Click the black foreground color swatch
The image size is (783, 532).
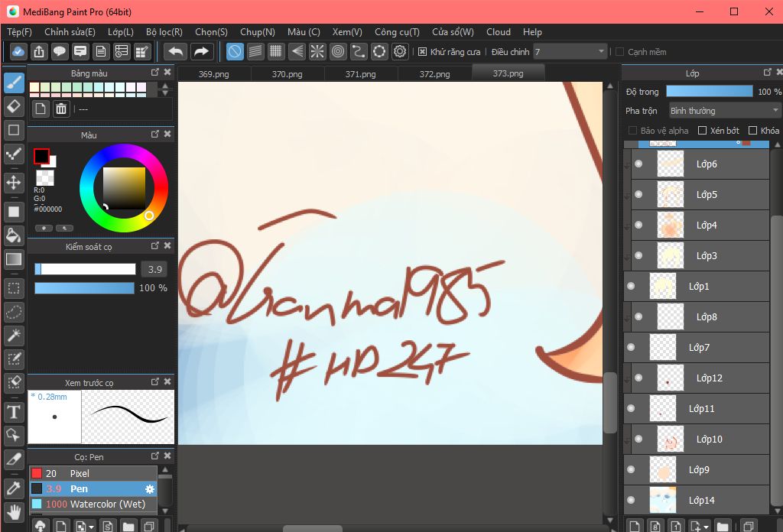(x=41, y=156)
